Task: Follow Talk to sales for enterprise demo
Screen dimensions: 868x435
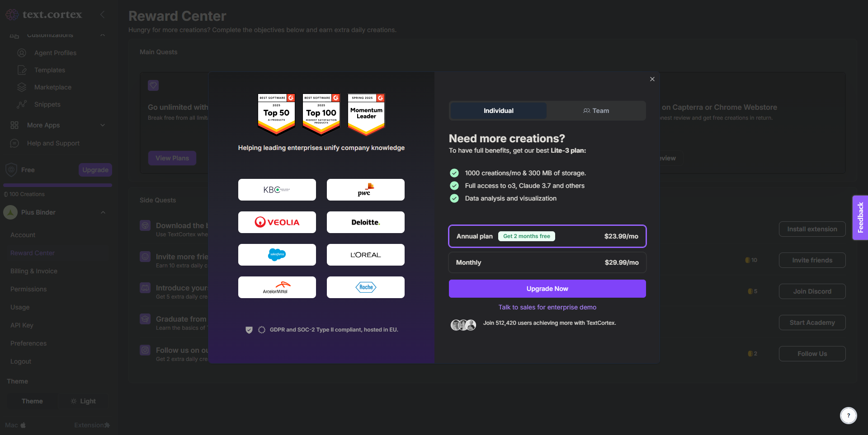Action: pos(547,307)
